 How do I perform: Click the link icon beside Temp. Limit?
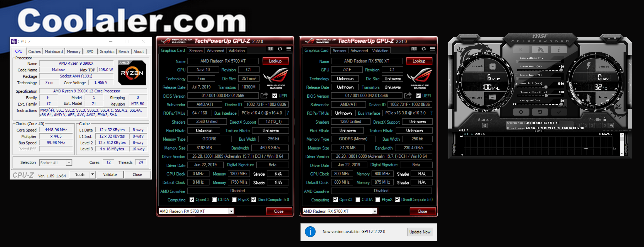(516, 75)
